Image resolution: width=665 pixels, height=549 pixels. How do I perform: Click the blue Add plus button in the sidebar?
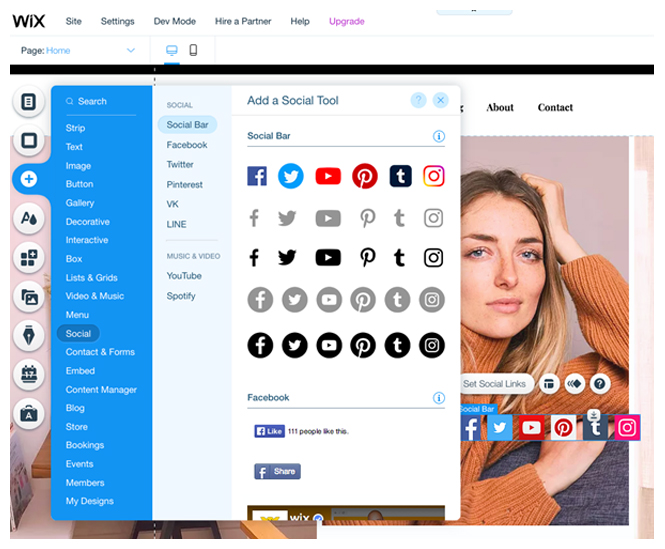[29, 179]
